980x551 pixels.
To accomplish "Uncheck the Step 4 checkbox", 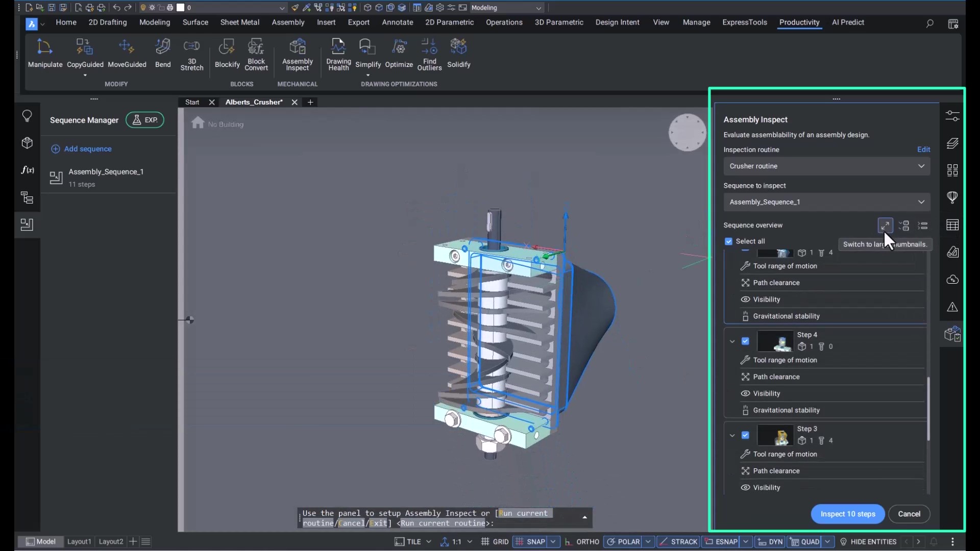I will 745,341.
